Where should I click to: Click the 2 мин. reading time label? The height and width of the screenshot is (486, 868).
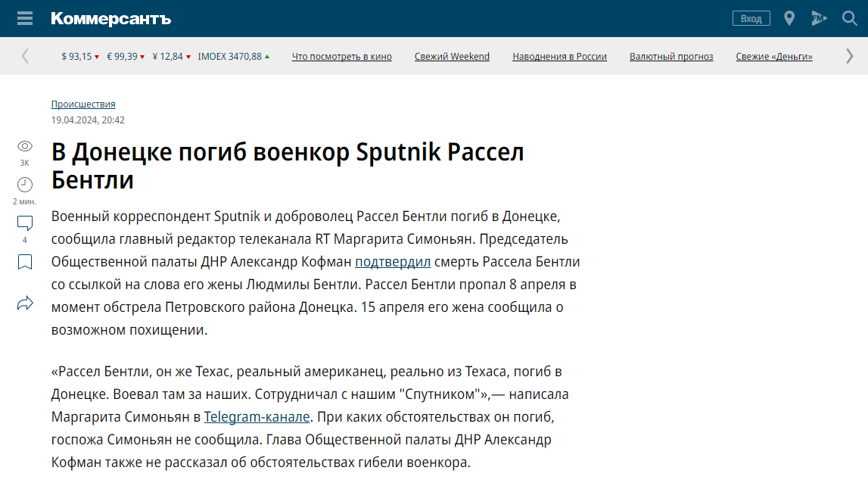pyautogui.click(x=24, y=201)
